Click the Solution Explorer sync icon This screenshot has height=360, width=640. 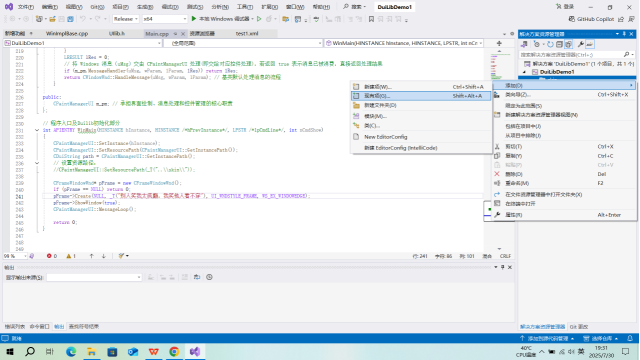pyautogui.click(x=524, y=44)
